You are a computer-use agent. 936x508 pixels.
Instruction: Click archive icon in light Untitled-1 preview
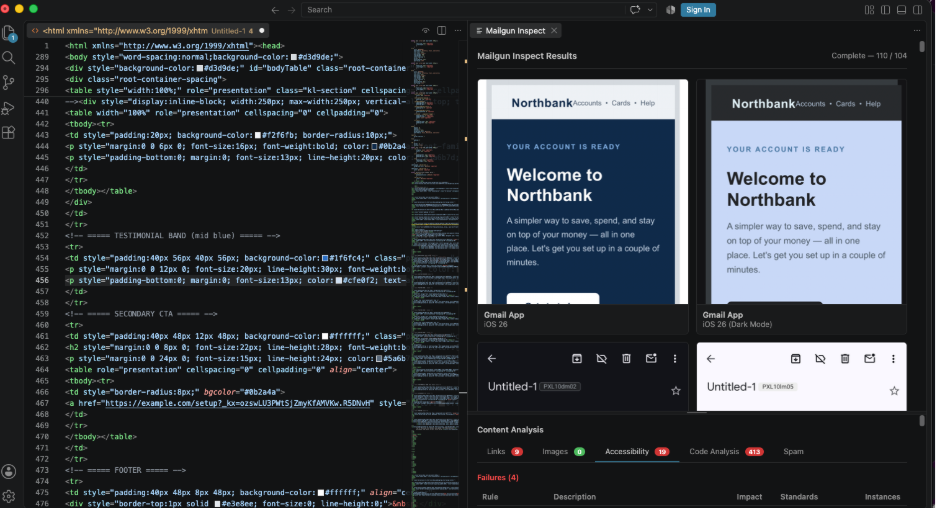pos(796,359)
